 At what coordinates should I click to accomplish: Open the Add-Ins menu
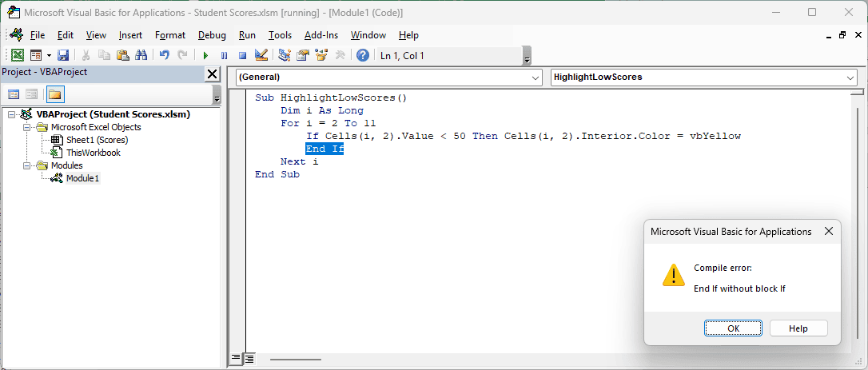pyautogui.click(x=321, y=35)
